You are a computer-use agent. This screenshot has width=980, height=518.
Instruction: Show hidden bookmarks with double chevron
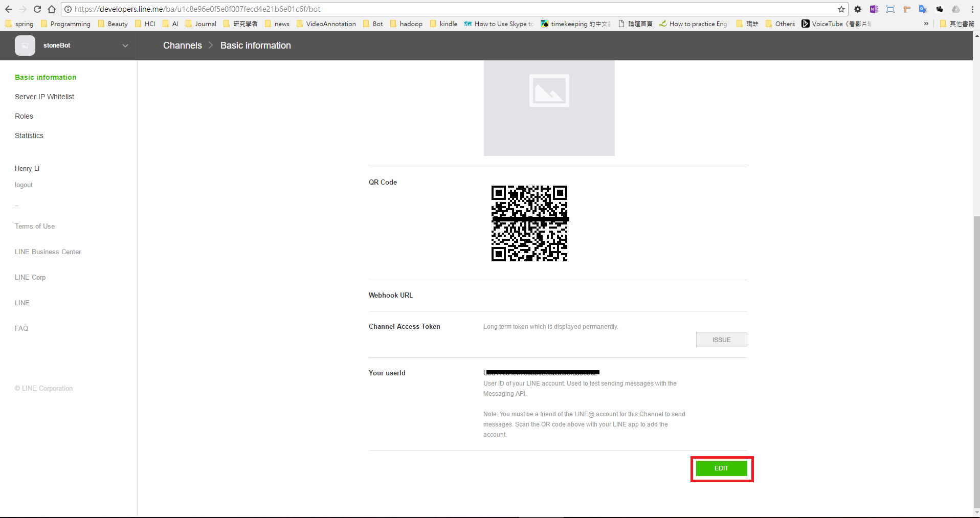point(926,24)
